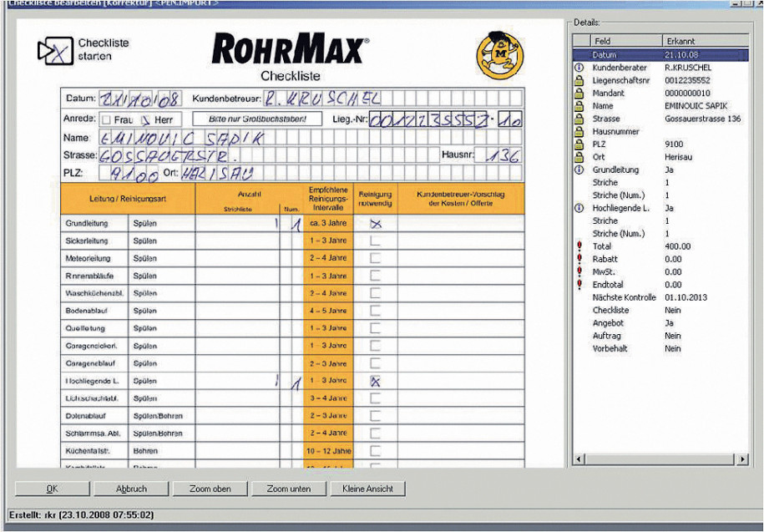
Task: Check the Garagensickerl. cleaning checkbox
Action: pos(375,346)
